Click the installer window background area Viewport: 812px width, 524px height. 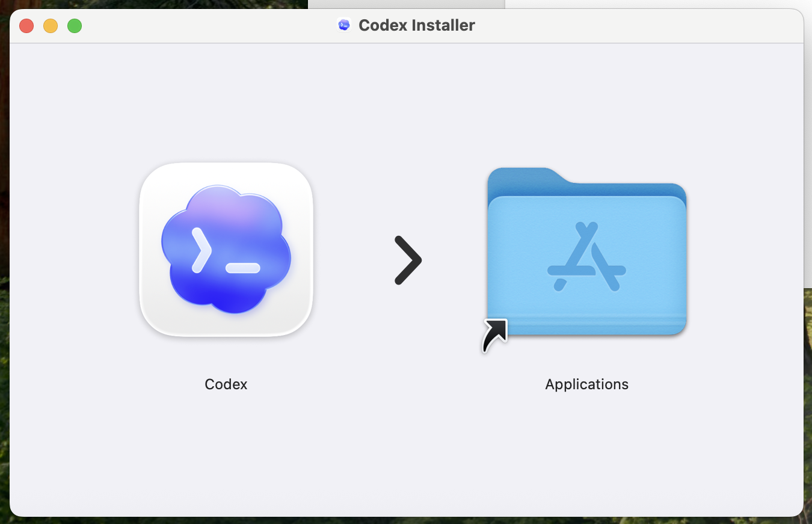[407, 457]
